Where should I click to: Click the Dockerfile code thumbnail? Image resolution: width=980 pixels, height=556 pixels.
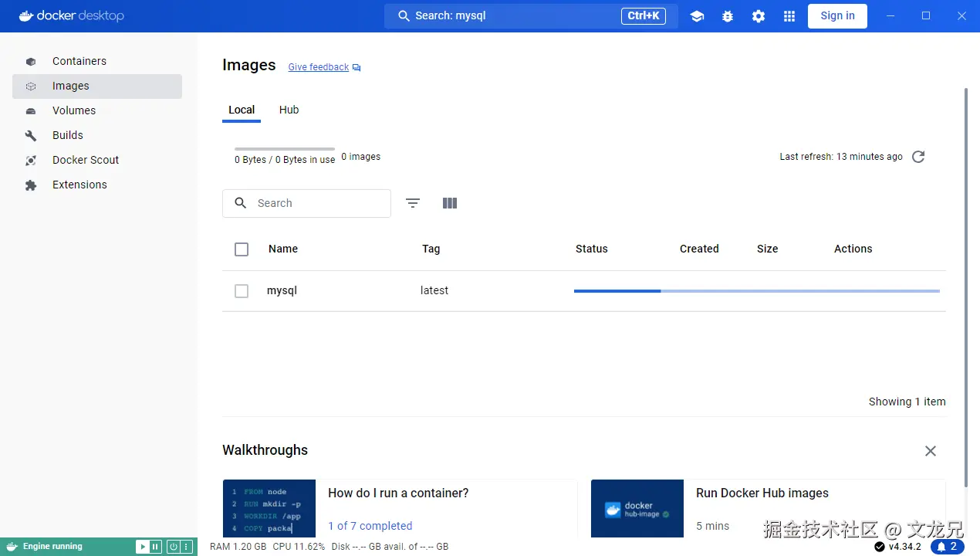269,508
